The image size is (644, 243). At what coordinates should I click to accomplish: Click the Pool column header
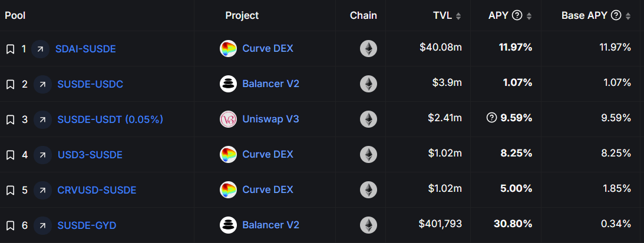coord(15,15)
